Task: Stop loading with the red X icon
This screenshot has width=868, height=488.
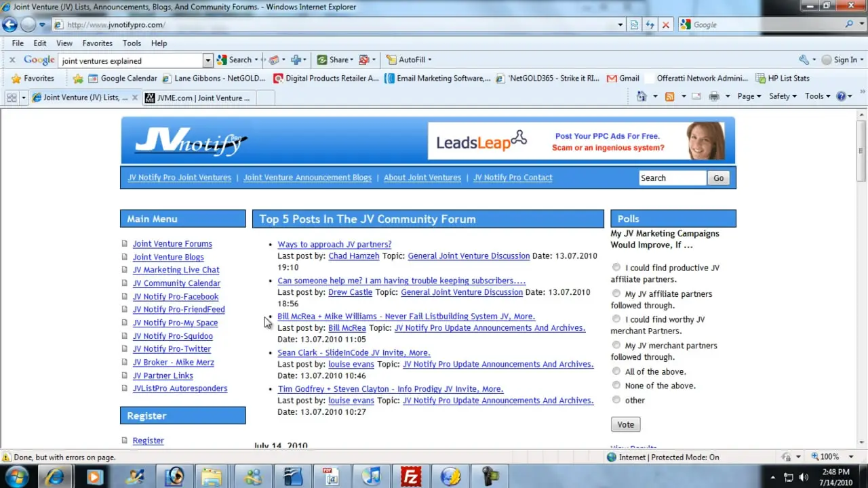Action: [x=666, y=25]
